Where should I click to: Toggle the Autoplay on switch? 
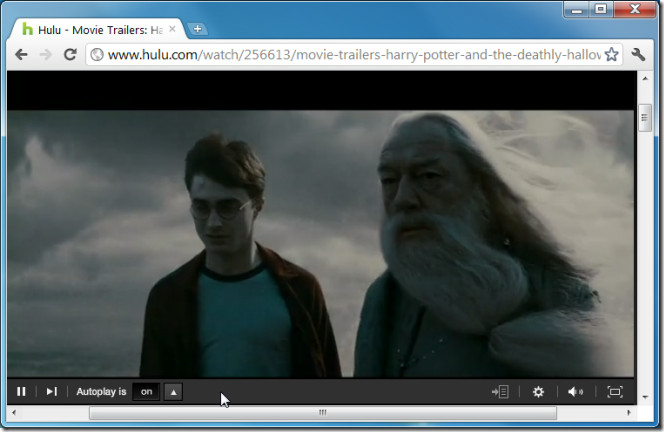point(146,392)
